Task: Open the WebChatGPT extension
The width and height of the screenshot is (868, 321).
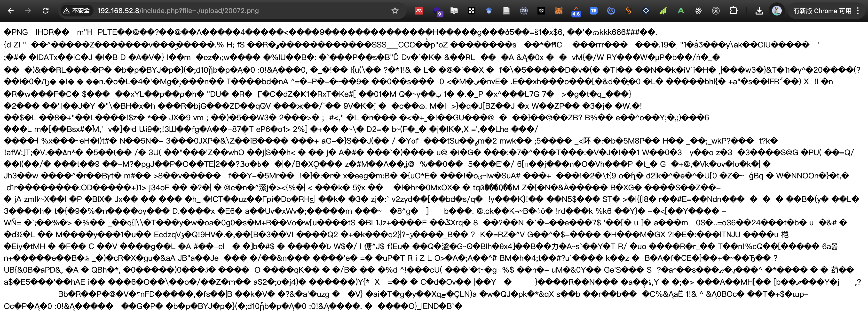Action: [524, 11]
